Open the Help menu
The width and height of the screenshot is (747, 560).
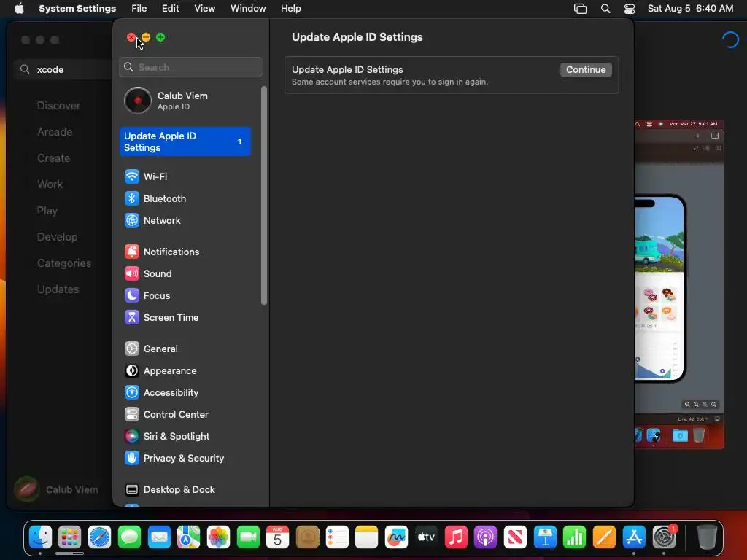[x=290, y=9]
